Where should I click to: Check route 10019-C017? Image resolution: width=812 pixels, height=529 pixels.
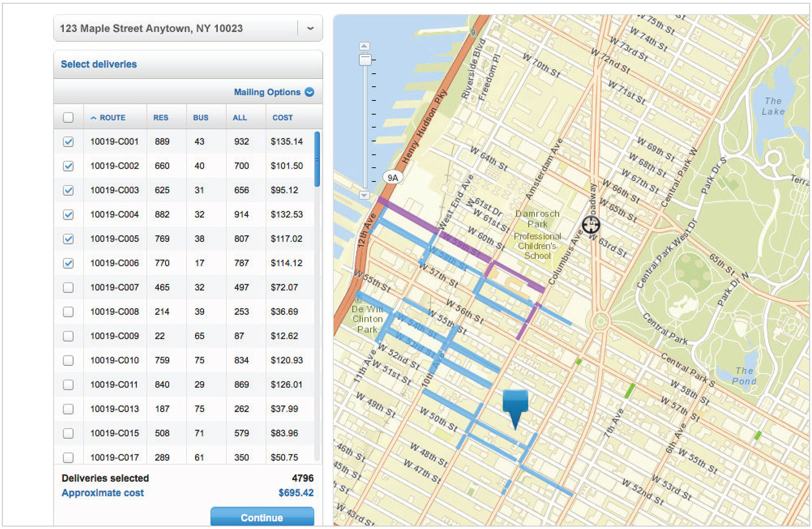pyautogui.click(x=68, y=457)
